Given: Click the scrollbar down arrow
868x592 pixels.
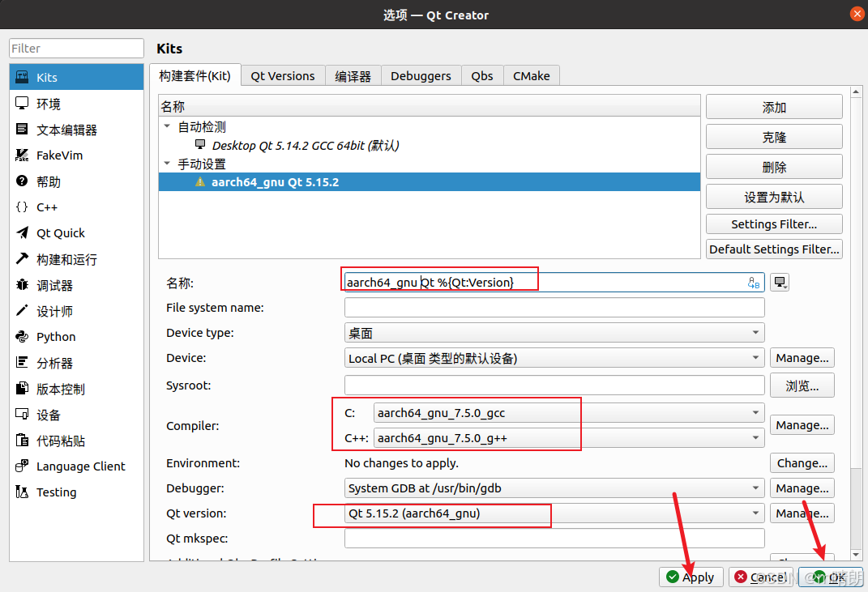Looking at the screenshot, I should click(856, 555).
